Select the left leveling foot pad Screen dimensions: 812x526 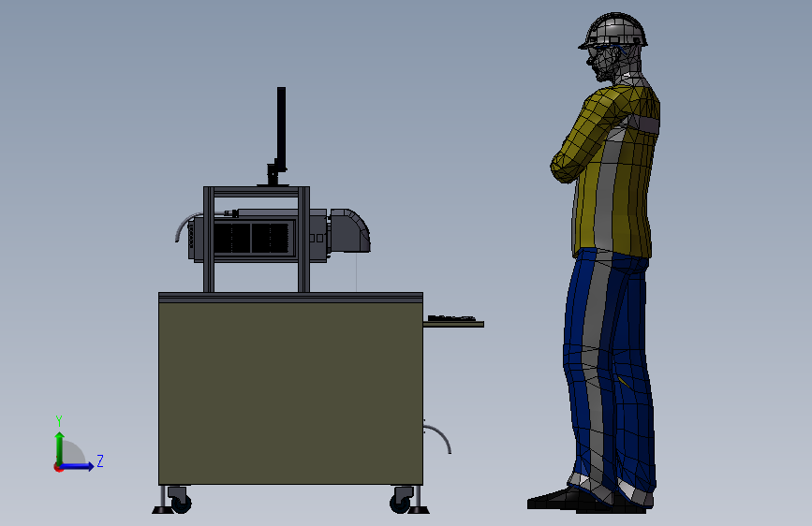pyautogui.click(x=163, y=510)
